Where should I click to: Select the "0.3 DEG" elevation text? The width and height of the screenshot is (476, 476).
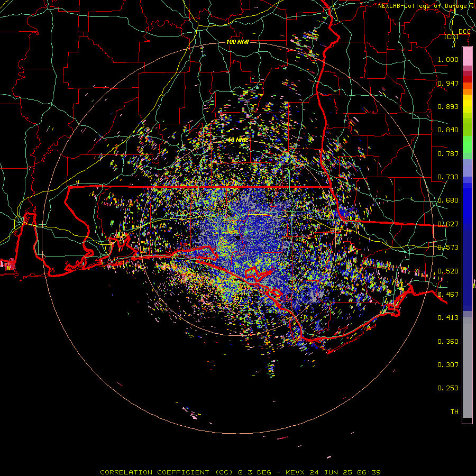[x=254, y=472]
